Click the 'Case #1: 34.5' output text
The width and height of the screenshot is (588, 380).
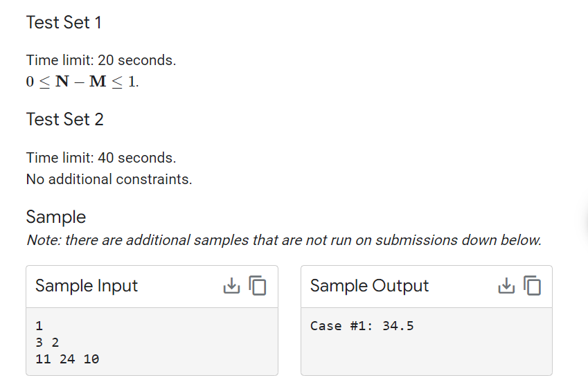click(x=362, y=326)
